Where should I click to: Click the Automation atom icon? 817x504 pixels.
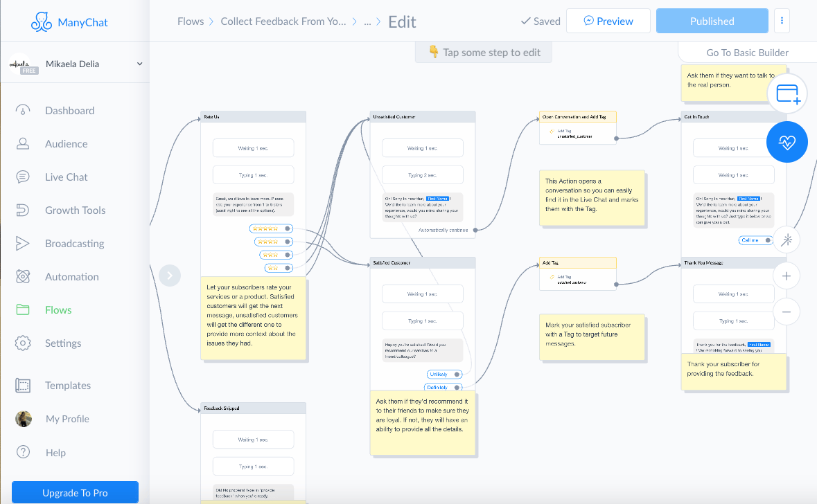pos(23,276)
